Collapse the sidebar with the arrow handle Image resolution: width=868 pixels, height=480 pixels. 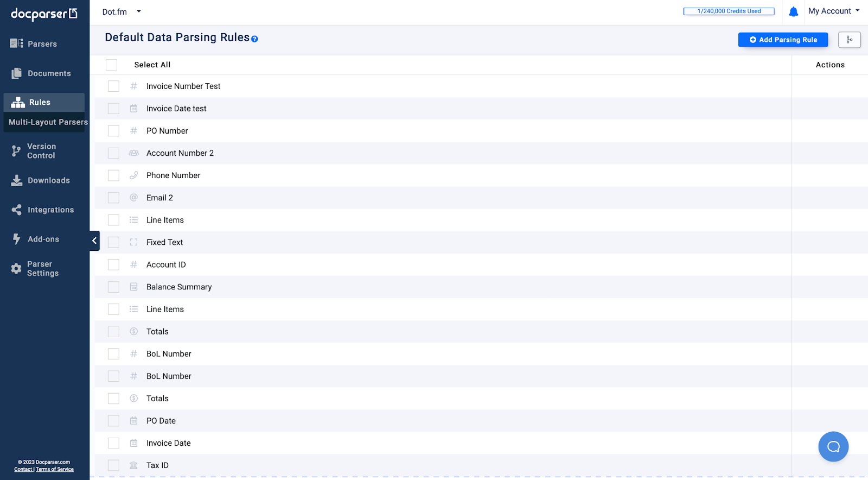pos(94,241)
